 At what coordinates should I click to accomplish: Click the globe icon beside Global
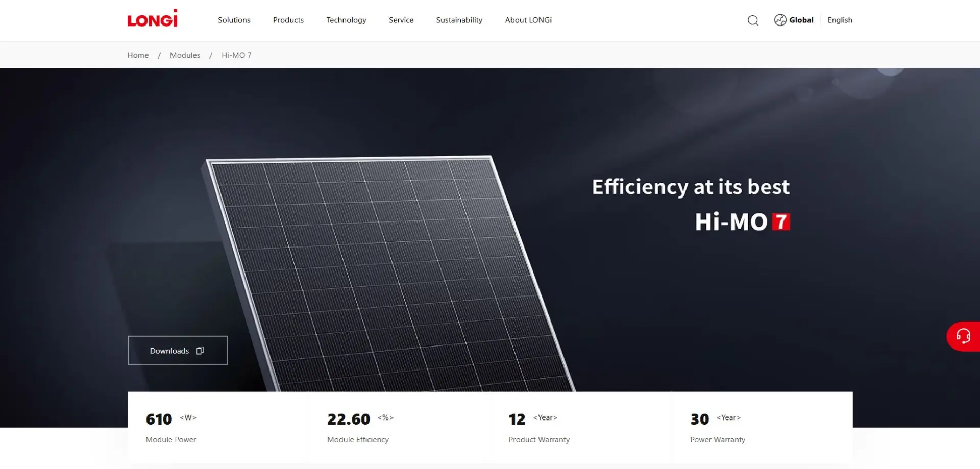tap(780, 20)
